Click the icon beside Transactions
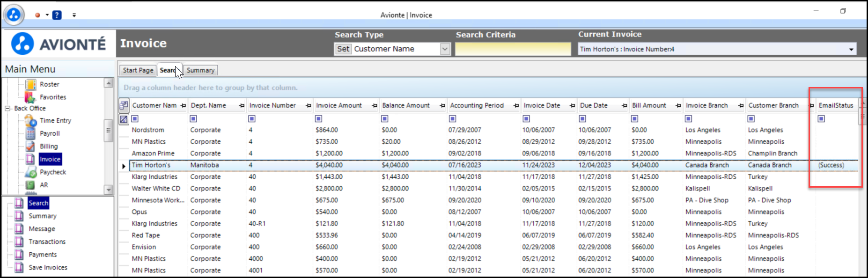The width and height of the screenshot is (868, 278). [x=19, y=241]
